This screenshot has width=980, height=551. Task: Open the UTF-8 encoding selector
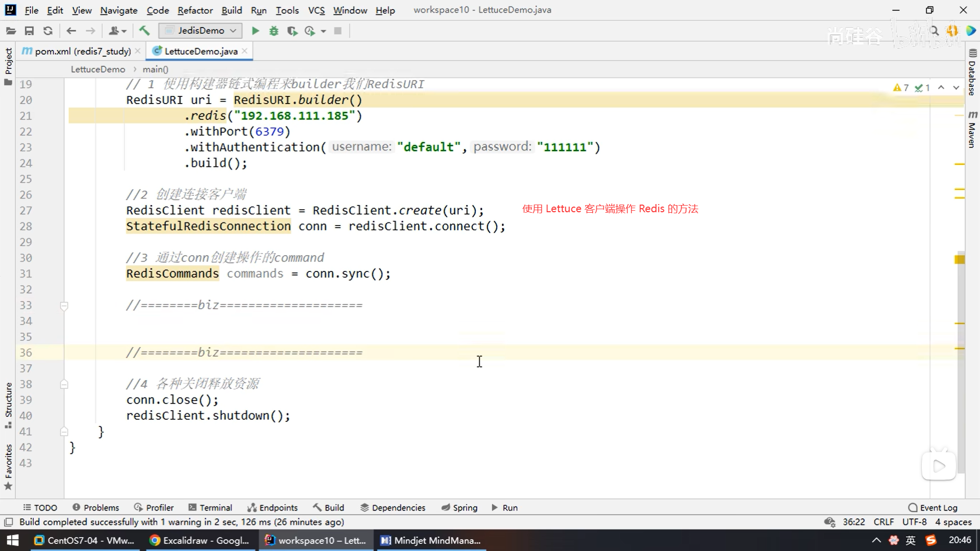click(914, 522)
